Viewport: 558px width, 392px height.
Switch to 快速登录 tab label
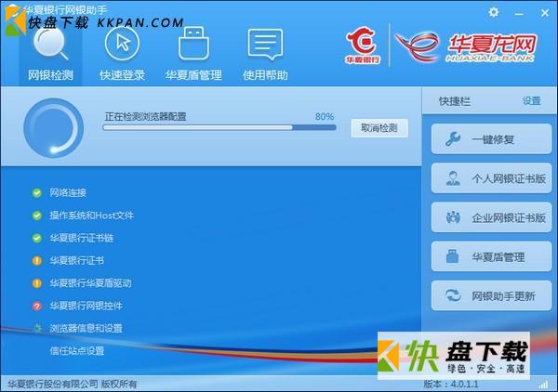click(x=122, y=75)
